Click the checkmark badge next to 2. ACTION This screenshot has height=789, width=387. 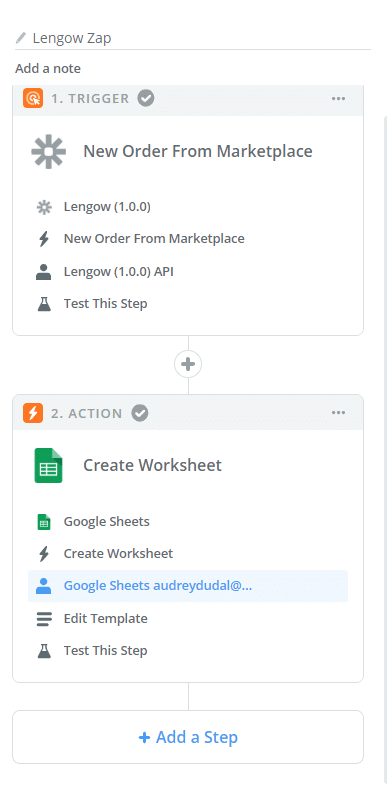coord(140,414)
